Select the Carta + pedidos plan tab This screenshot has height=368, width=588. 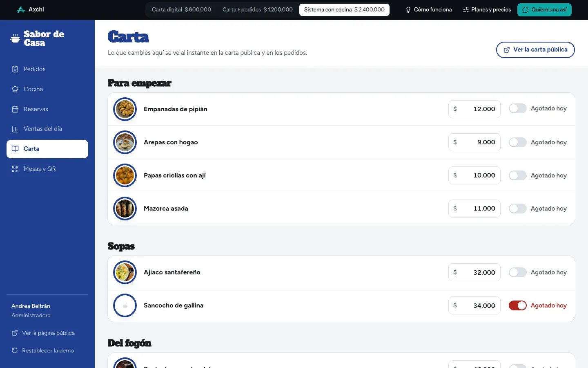click(x=258, y=10)
